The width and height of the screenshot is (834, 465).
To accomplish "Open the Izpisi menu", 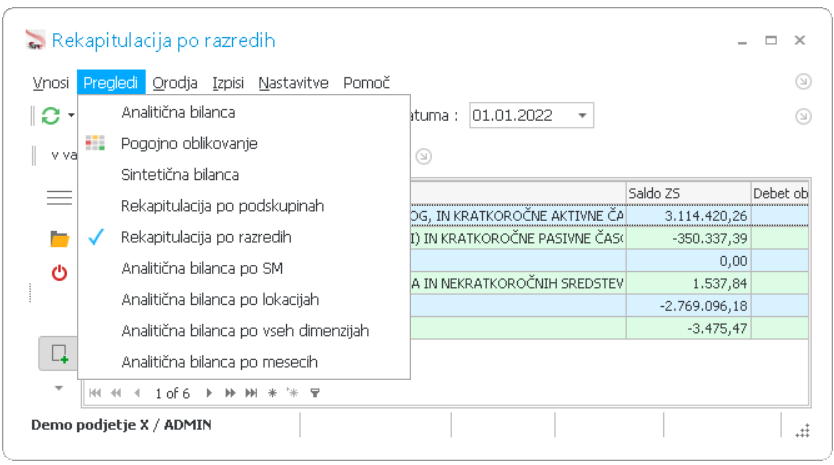I will click(x=228, y=82).
